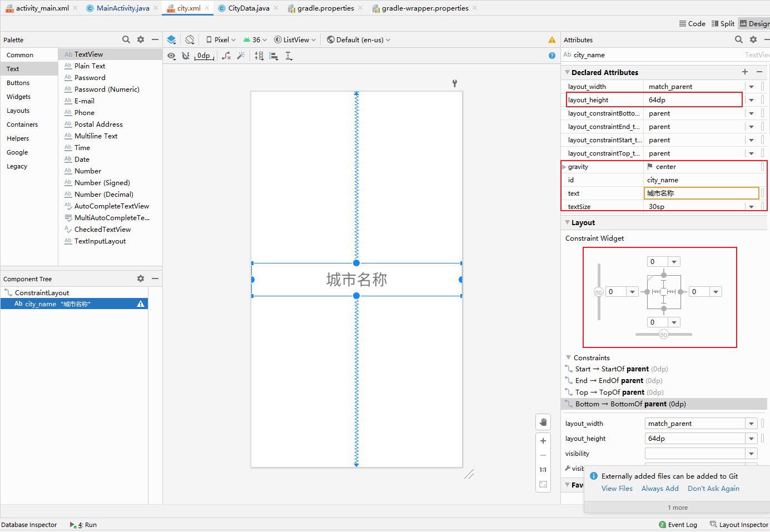Screen dimensions: 770x532
Task: Expand the gravity attribute row
Action: click(x=564, y=167)
